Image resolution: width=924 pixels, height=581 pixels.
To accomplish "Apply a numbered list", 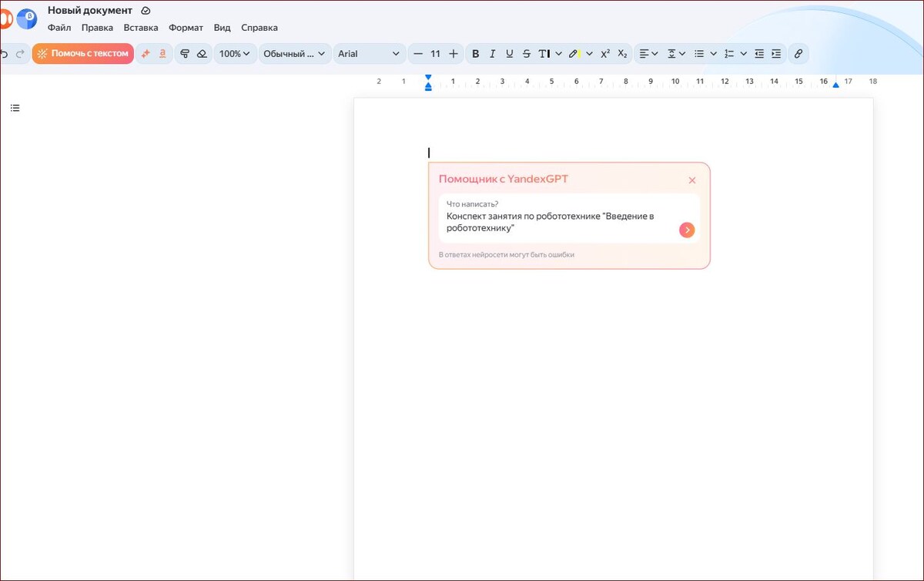I will [x=729, y=54].
